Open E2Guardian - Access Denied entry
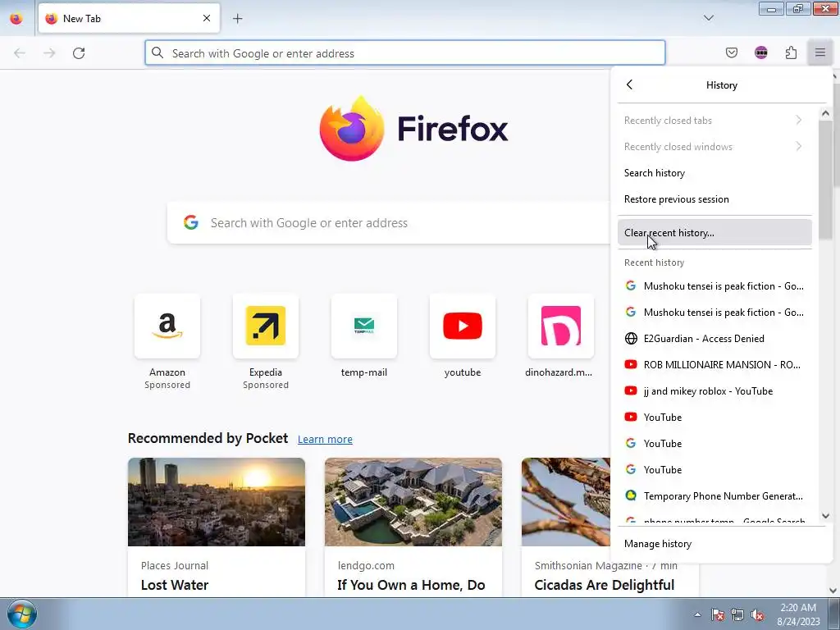Viewport: 840px width, 630px height. 714,338
